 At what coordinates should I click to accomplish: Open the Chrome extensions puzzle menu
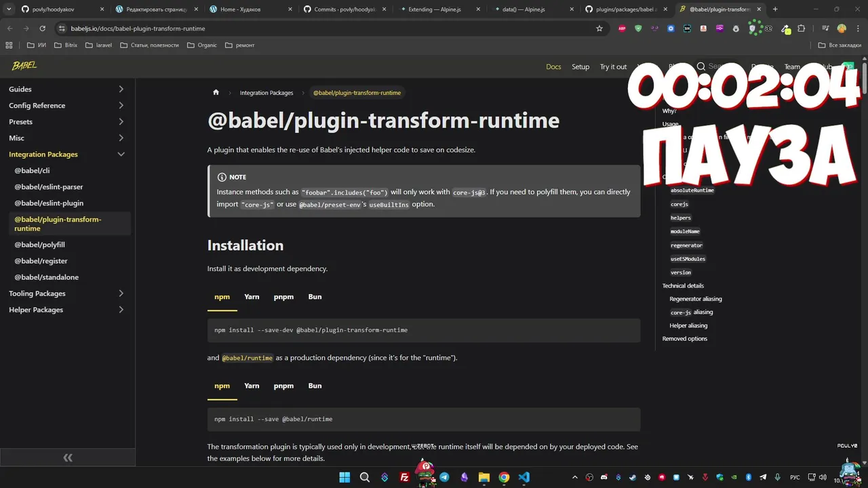tap(802, 28)
